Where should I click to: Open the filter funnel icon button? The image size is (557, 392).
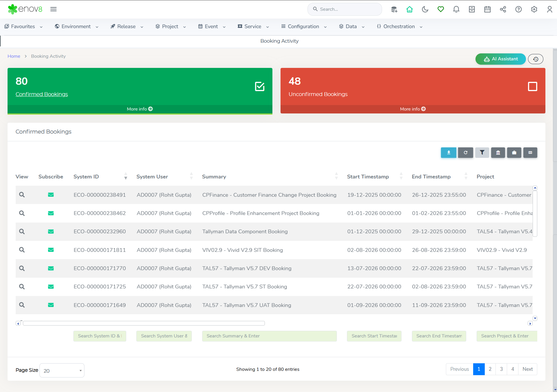482,153
